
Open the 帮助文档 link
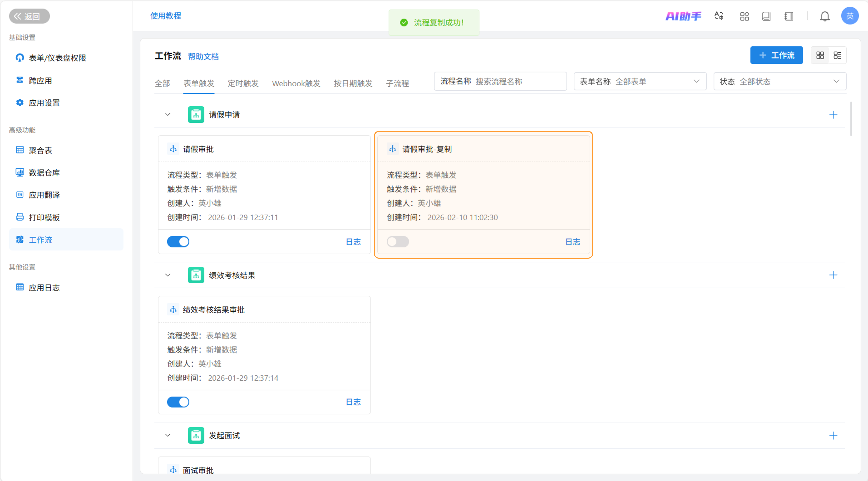(203, 57)
